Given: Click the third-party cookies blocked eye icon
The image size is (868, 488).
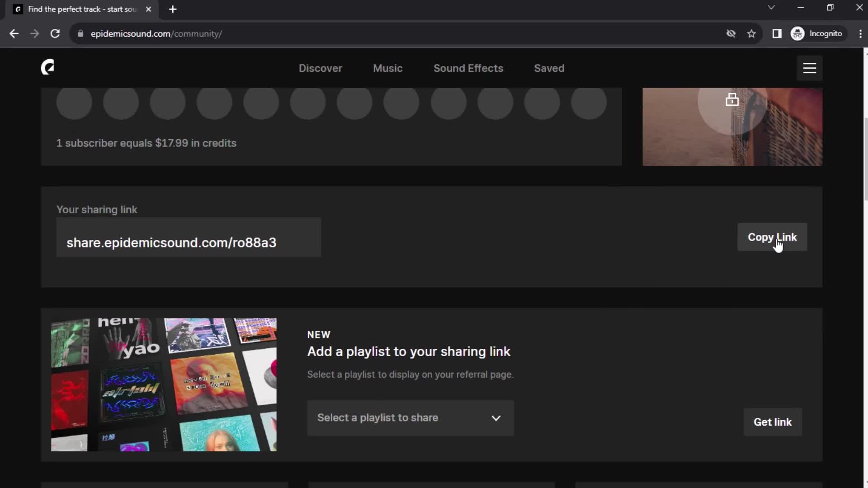Looking at the screenshot, I should [731, 33].
